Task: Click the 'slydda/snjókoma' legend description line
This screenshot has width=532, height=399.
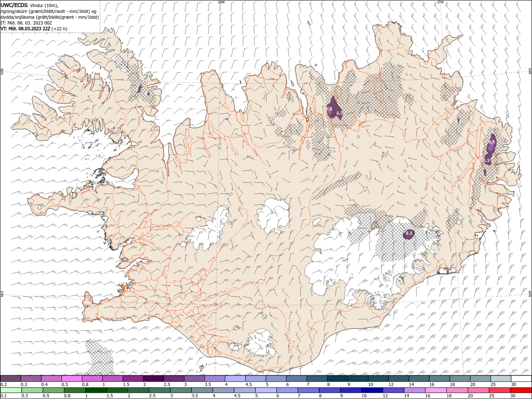Action: coord(49,17)
